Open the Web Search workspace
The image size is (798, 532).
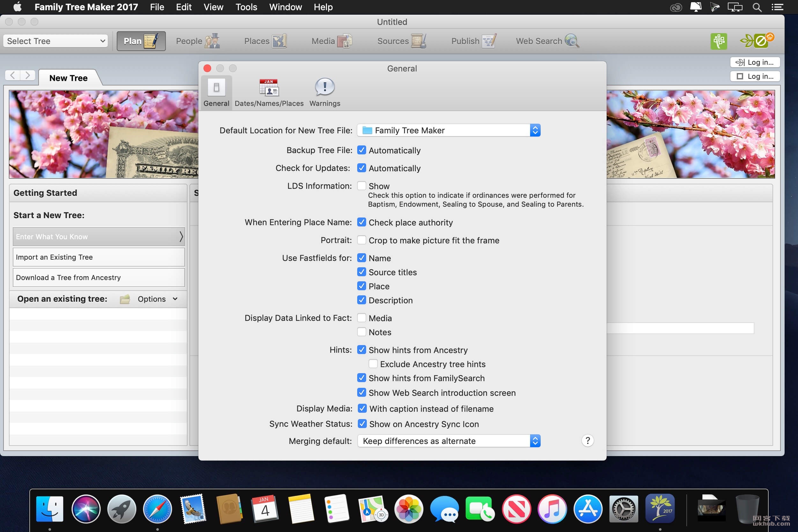click(547, 41)
